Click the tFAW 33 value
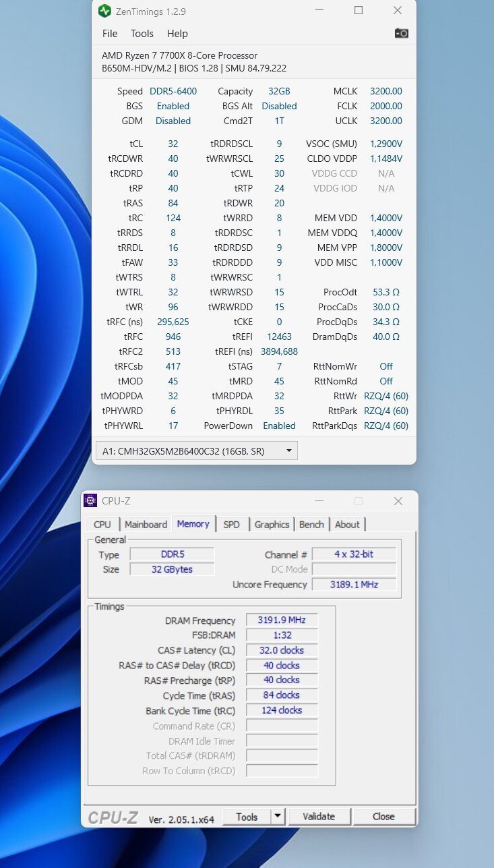 click(173, 262)
